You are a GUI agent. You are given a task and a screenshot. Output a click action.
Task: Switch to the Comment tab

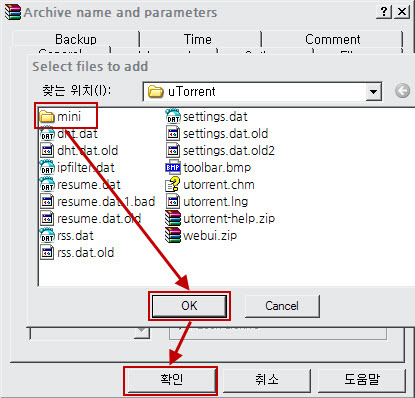[x=333, y=39]
